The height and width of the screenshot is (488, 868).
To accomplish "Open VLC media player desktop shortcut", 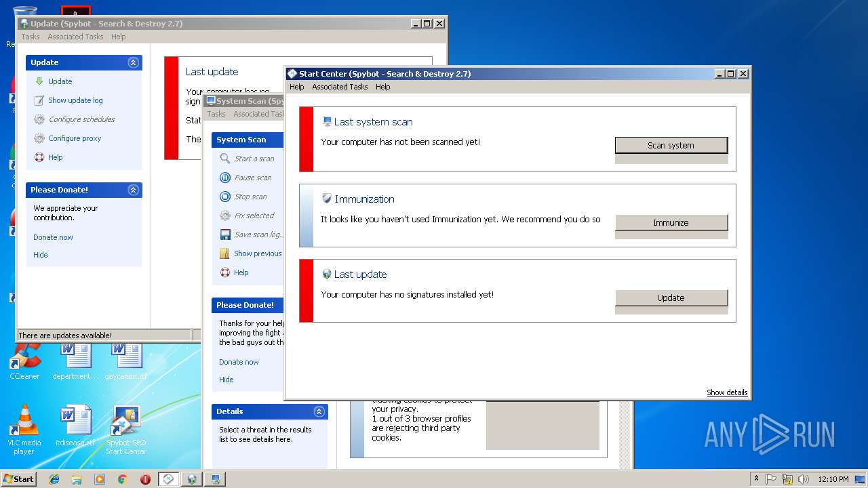I will [24, 430].
